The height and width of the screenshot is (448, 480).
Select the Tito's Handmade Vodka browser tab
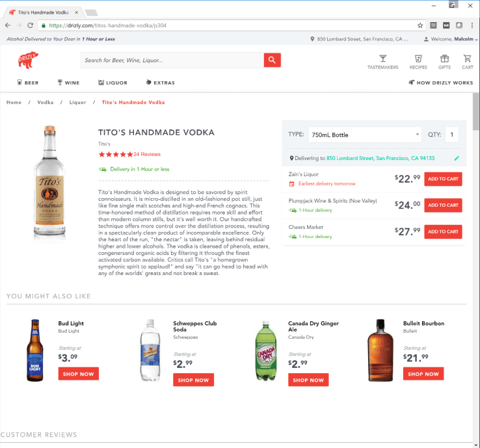[43, 12]
